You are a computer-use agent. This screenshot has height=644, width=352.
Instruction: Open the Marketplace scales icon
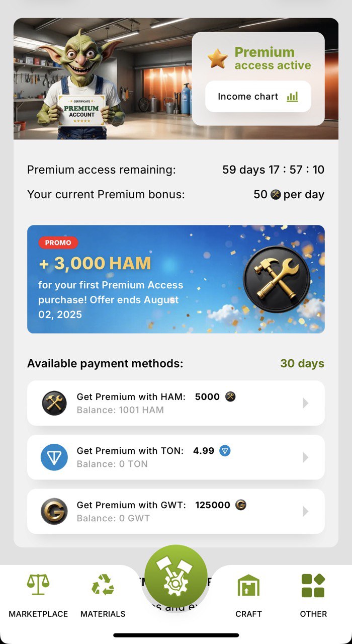38,585
